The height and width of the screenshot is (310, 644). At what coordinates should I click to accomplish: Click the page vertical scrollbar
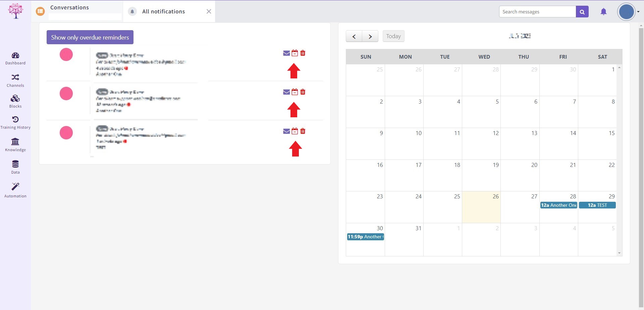pos(641,167)
